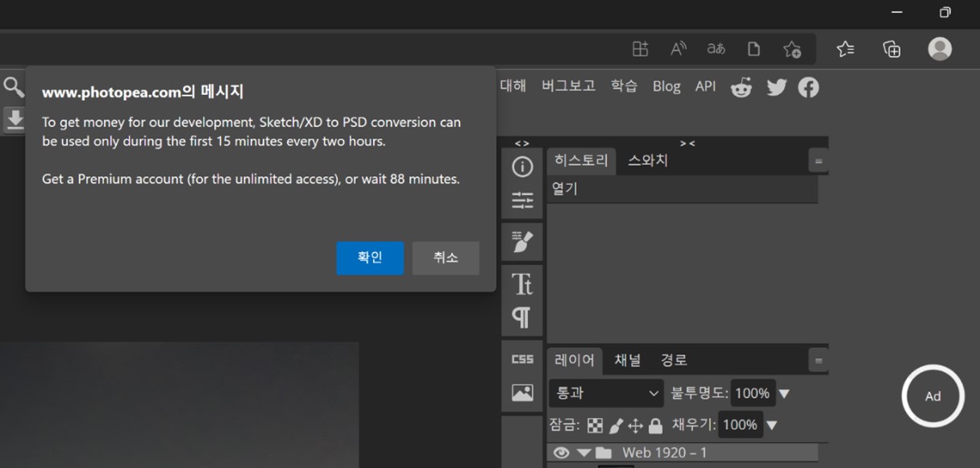Click the Read aloud icon in address bar
The image size is (980, 468).
coord(679,49)
